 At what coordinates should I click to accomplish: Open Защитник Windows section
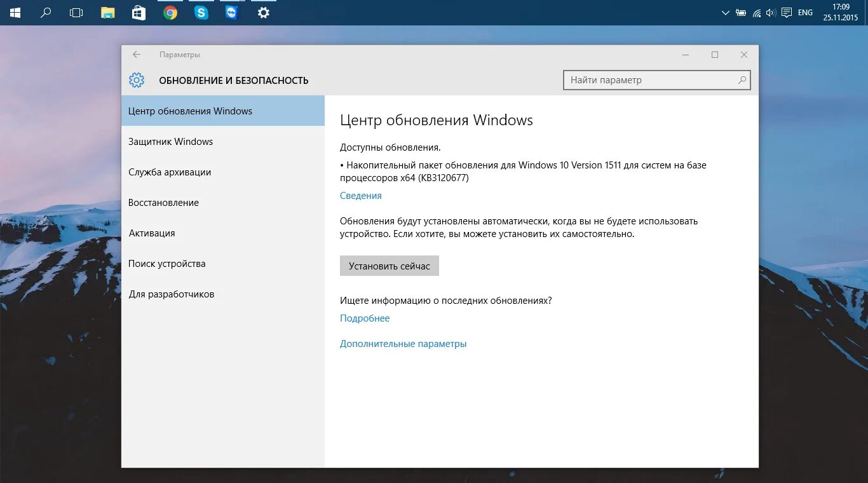(x=223, y=141)
